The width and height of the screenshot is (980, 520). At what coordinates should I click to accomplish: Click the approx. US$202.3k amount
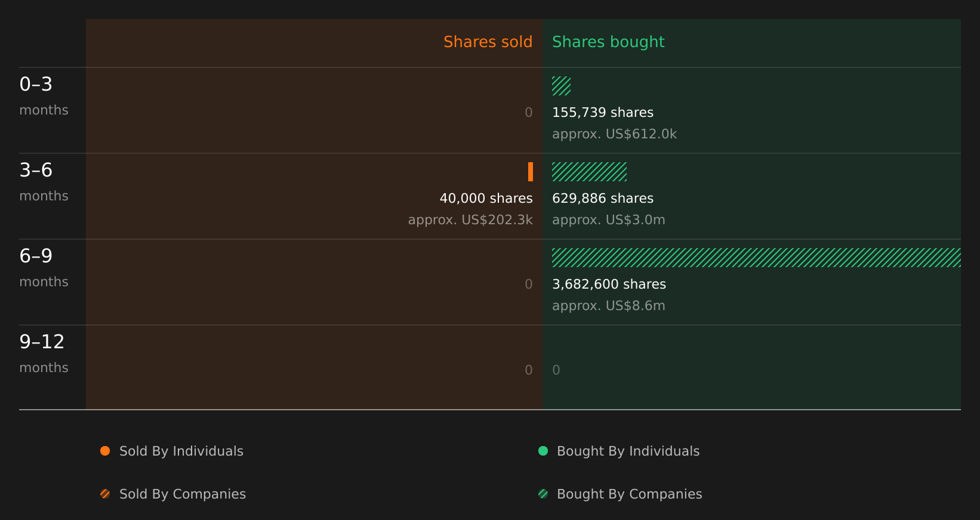470,219
